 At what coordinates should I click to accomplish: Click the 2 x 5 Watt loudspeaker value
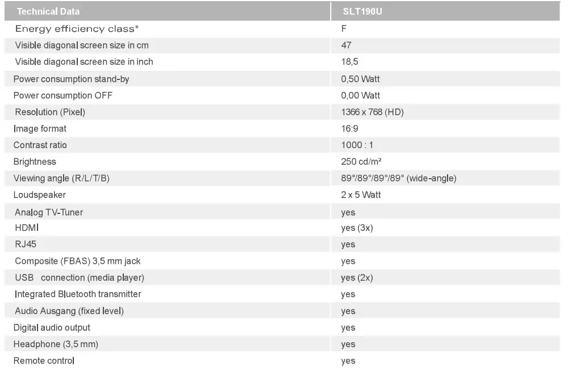pos(361,195)
